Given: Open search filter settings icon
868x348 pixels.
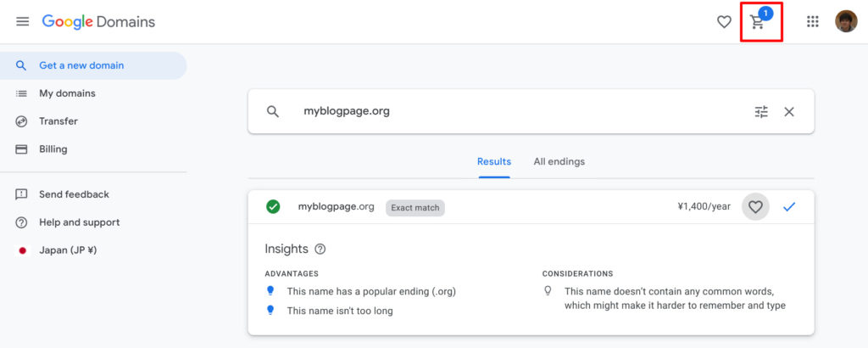Looking at the screenshot, I should pyautogui.click(x=762, y=111).
